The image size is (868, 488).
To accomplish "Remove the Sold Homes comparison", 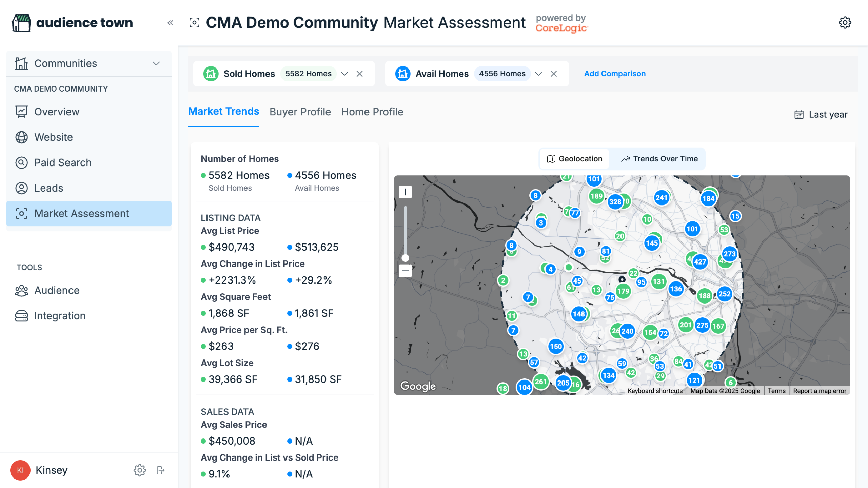I will [x=360, y=74].
